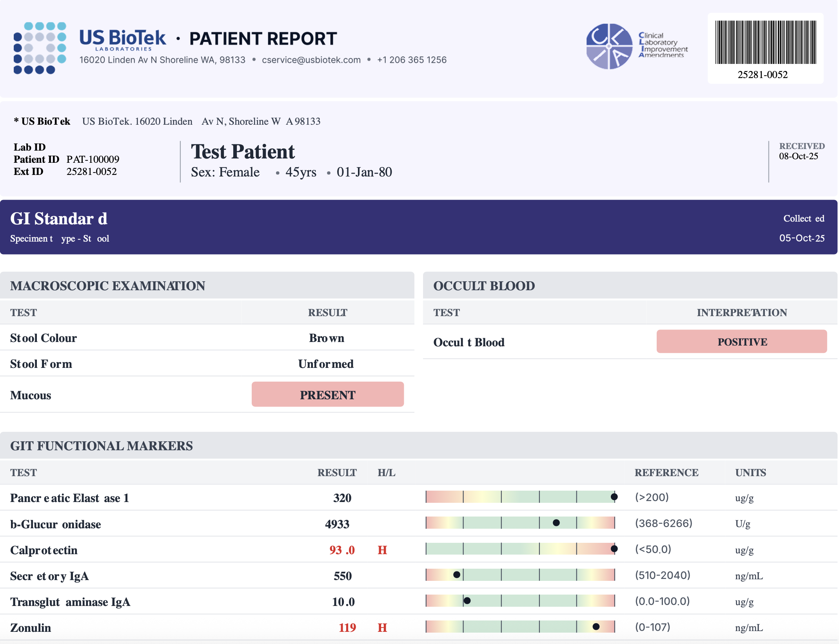
Task: Click b-Glucuronidase result 4933
Action: click(337, 524)
